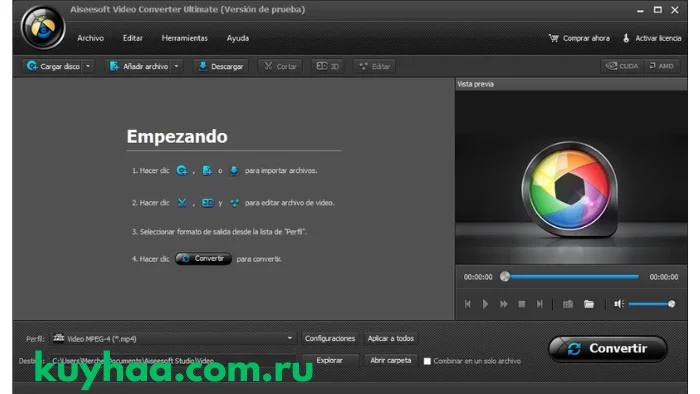
Task: Click the Descargar toolbar button
Action: coord(221,66)
